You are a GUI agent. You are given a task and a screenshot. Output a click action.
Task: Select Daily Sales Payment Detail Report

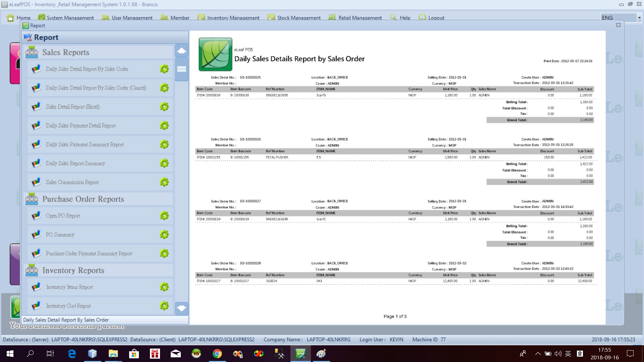[80, 126]
